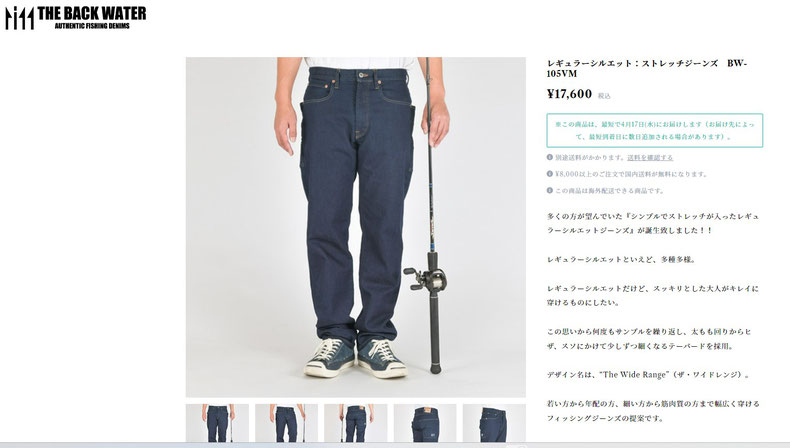Click the fishing reel in product photo
The image size is (790, 448).
tap(426, 279)
